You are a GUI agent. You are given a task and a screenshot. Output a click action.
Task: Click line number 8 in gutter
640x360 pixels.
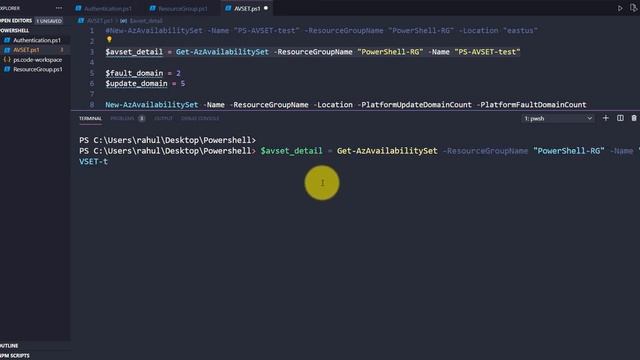tap(92, 104)
